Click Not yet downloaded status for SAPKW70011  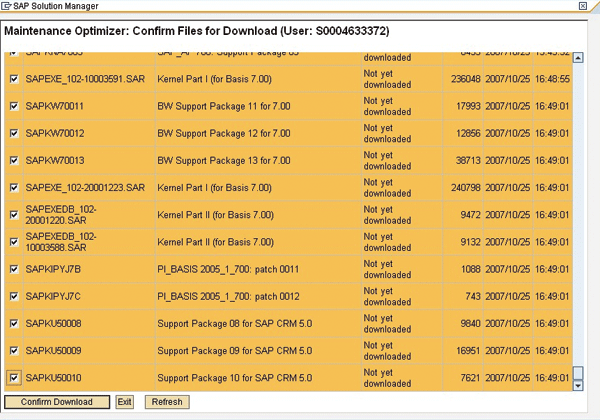click(387, 106)
